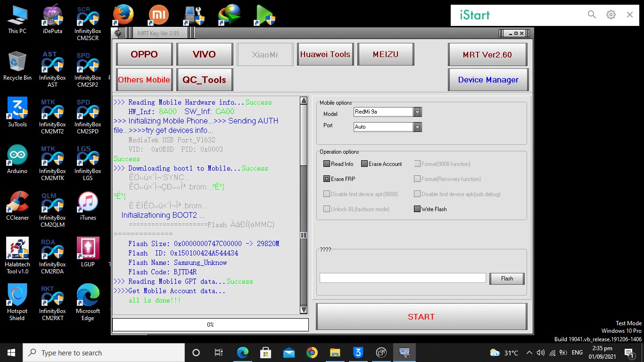Open the Windows Start menu

click(11, 353)
